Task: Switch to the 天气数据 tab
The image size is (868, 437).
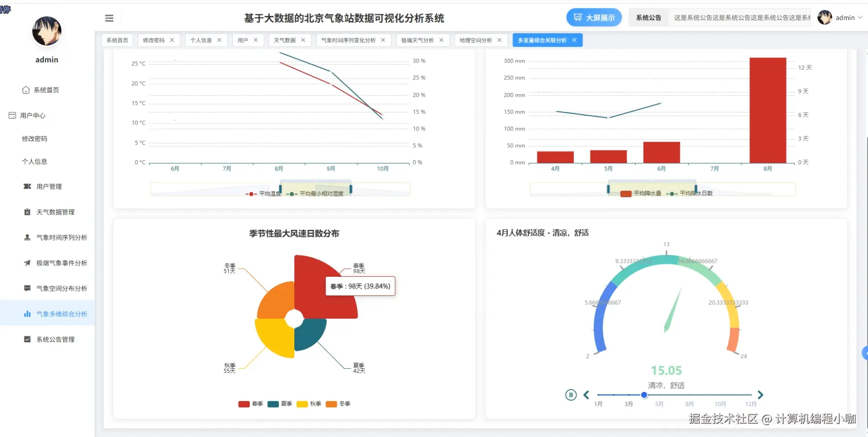Action: pos(285,40)
